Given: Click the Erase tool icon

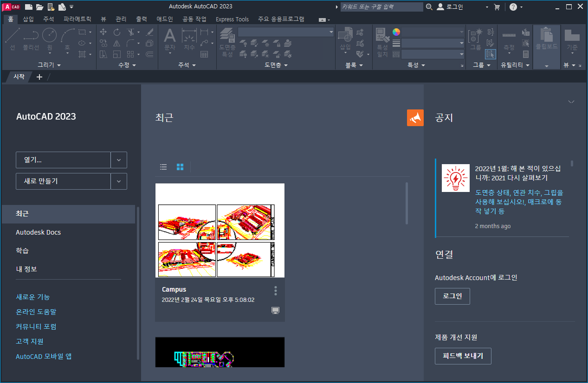Looking at the screenshot, I should 149,32.
